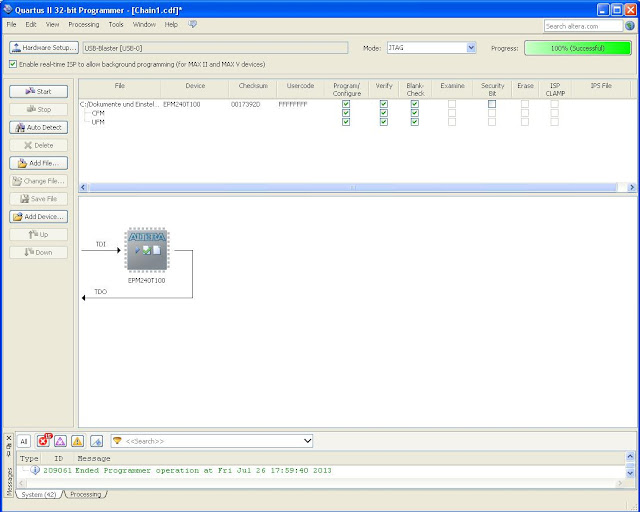Toggle Blank-Check for the main file row
This screenshot has height=512, width=640.
[x=415, y=104]
